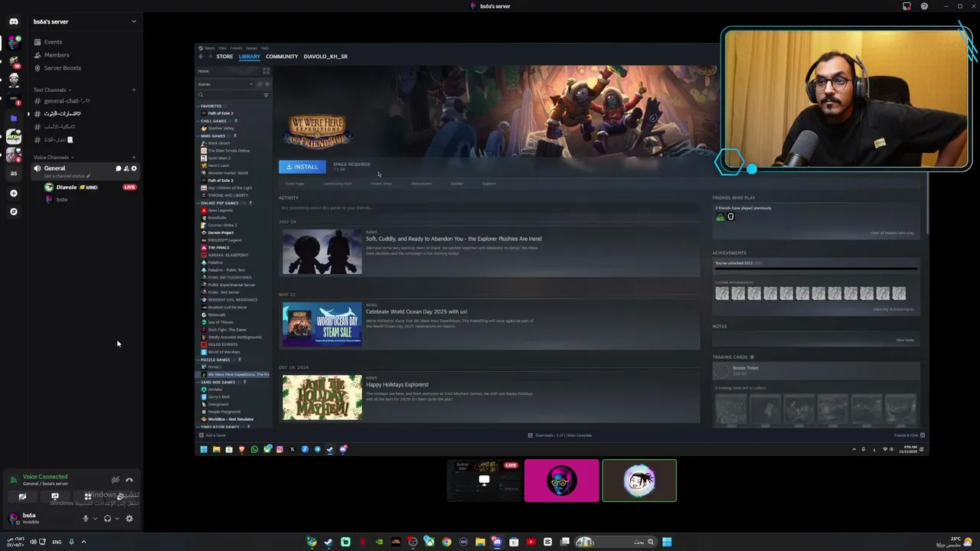Click Add a Server plus icon
Viewport: 980px width, 551px height.
14,194
